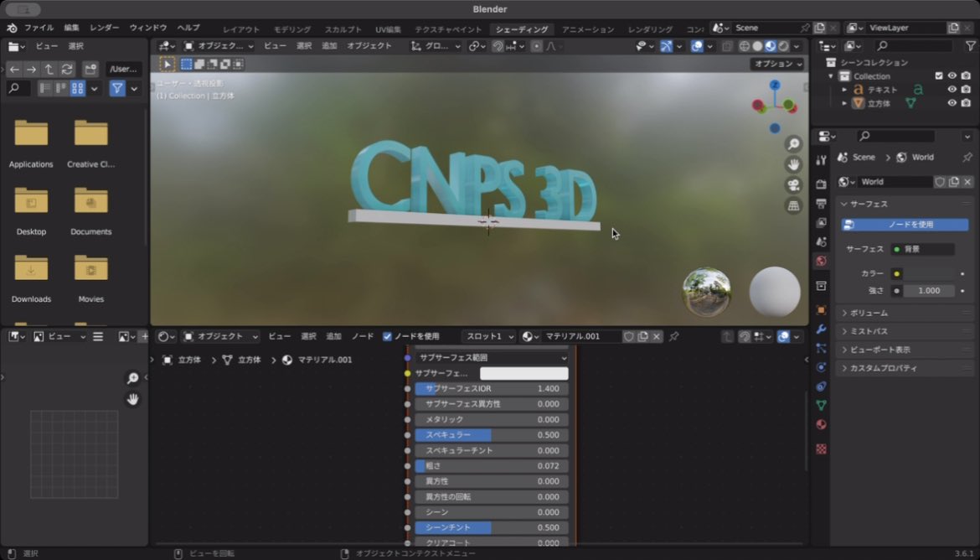Hide テキスト object with eye icon

click(952, 90)
